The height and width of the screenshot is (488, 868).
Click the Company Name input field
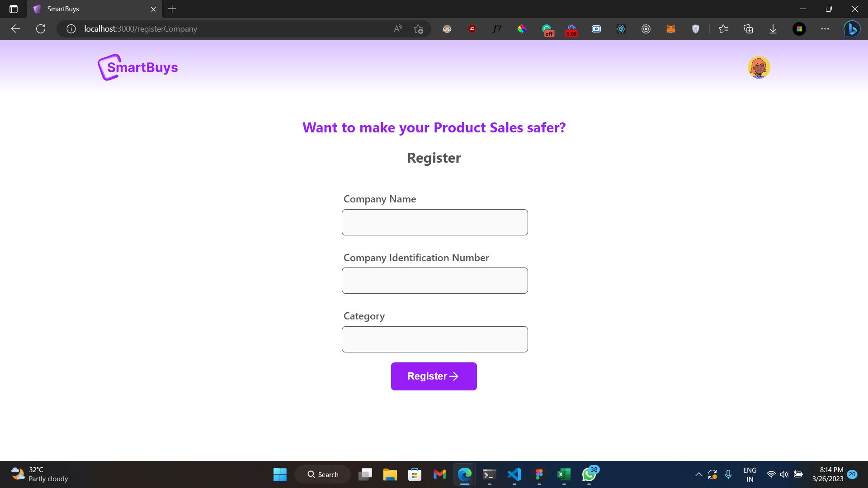click(x=434, y=222)
